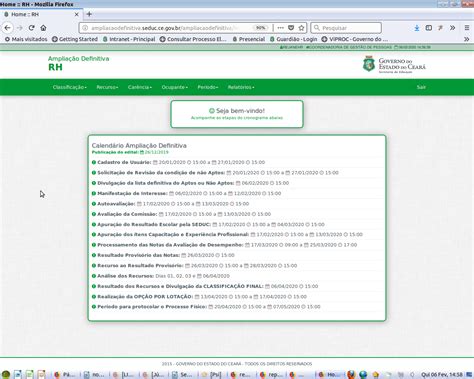Click the Firefox icon in system tray

coord(351,375)
